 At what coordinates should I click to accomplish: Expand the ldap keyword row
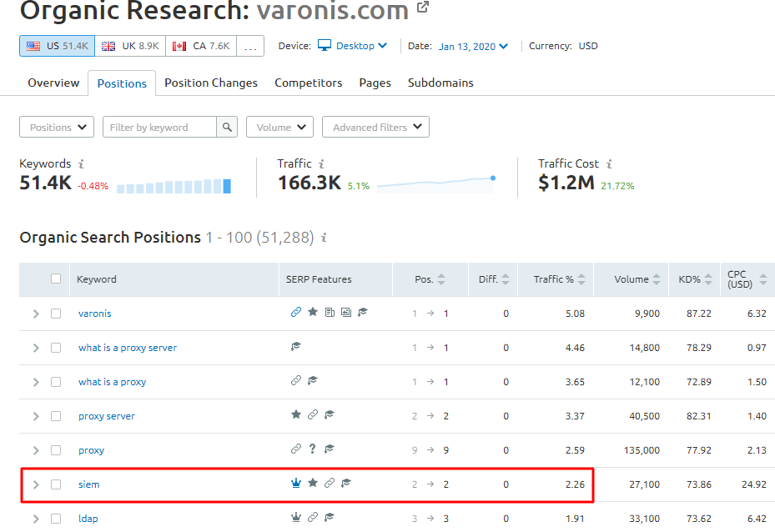coord(36,518)
